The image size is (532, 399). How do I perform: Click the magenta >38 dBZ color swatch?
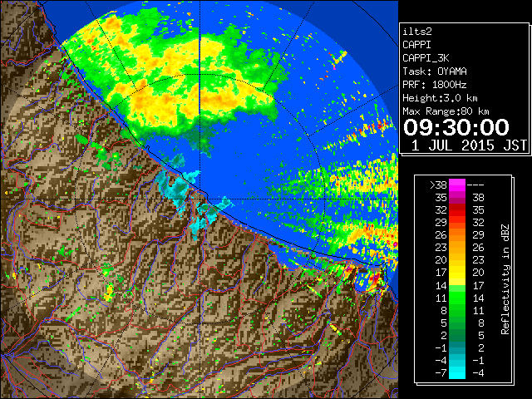[x=457, y=185]
